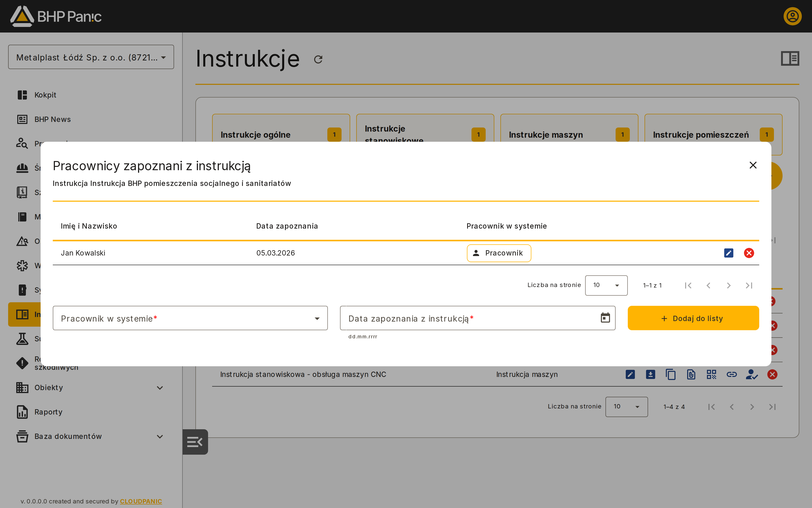Viewport: 812px width, 508px height.
Task: Select the Instrukcje maszyn tab card
Action: click(569, 135)
